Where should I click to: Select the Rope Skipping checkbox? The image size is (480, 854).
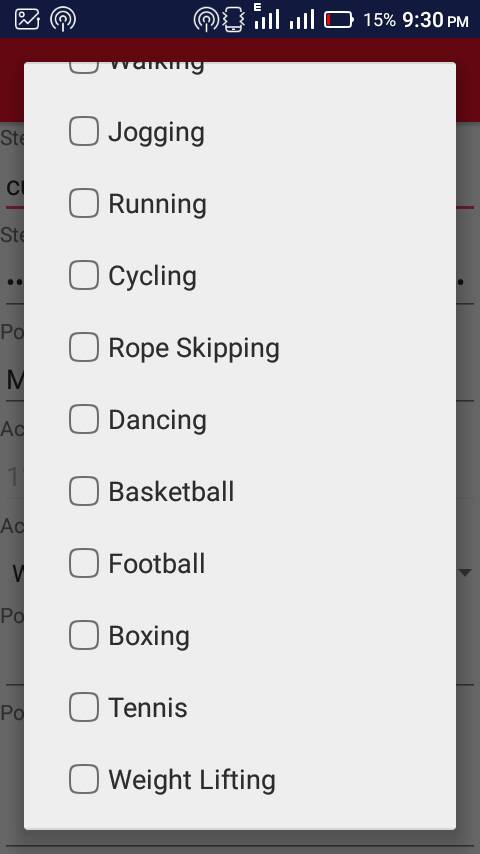coord(84,347)
